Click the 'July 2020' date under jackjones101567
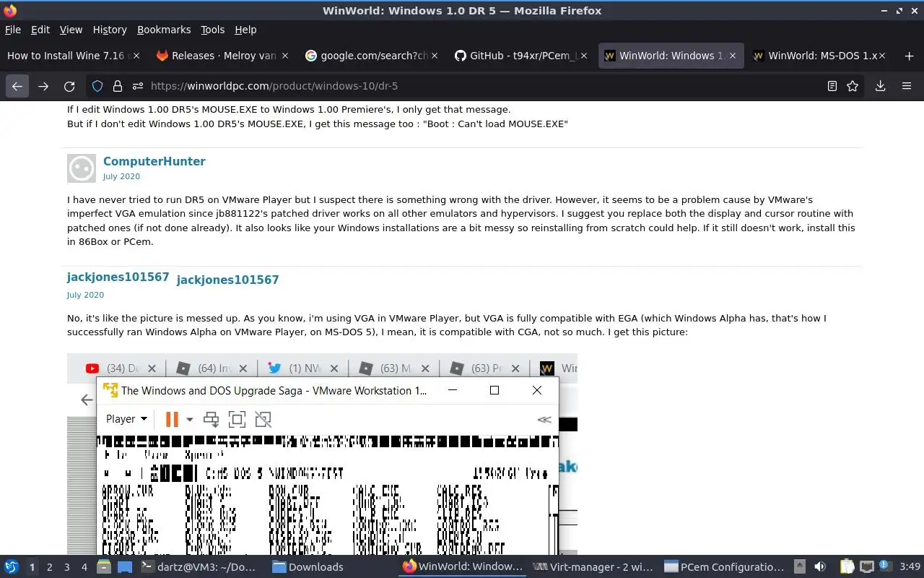The height and width of the screenshot is (578, 924). point(85,295)
